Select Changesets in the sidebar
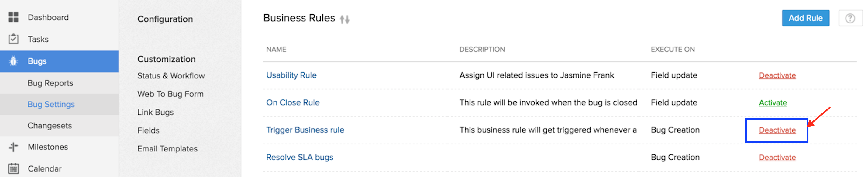The height and width of the screenshot is (177, 868). click(50, 126)
